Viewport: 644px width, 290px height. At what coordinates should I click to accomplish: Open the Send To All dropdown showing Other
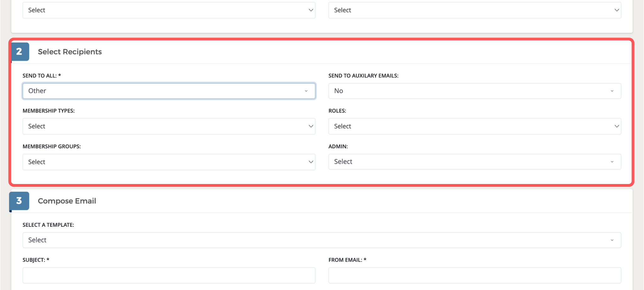[x=169, y=91]
